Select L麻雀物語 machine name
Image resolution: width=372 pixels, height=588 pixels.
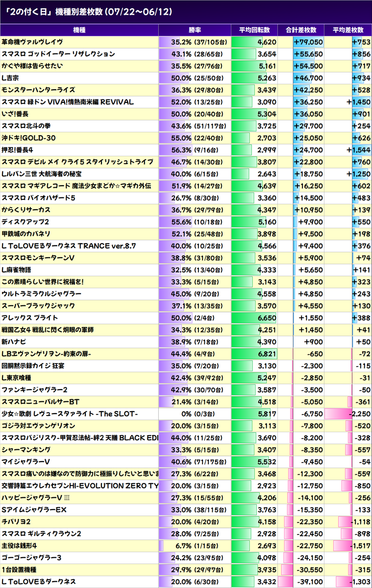point(17,270)
